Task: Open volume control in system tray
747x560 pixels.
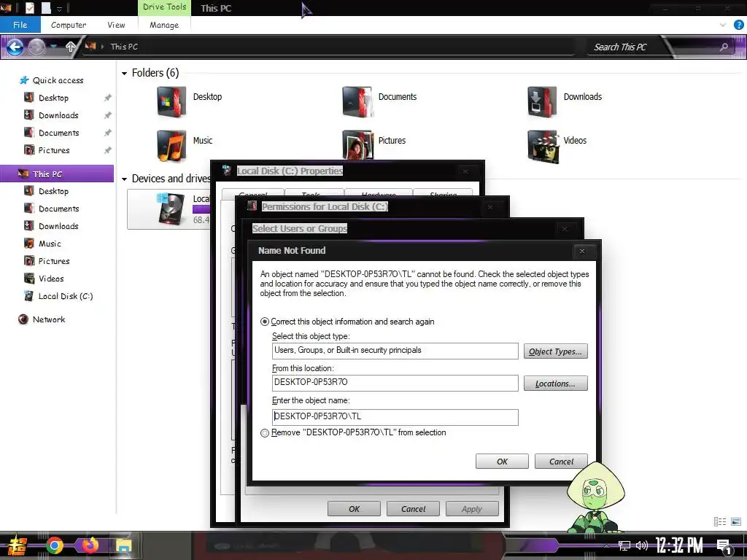Action: coord(642,545)
